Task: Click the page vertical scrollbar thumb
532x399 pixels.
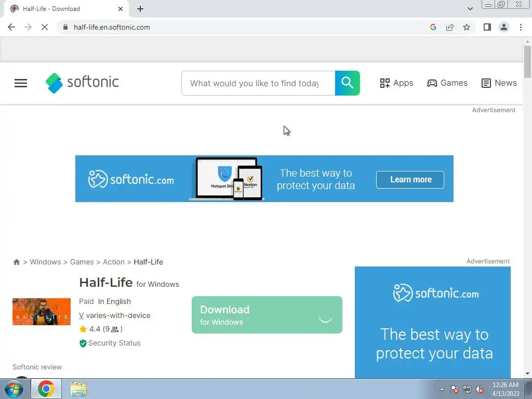Action: point(527,62)
